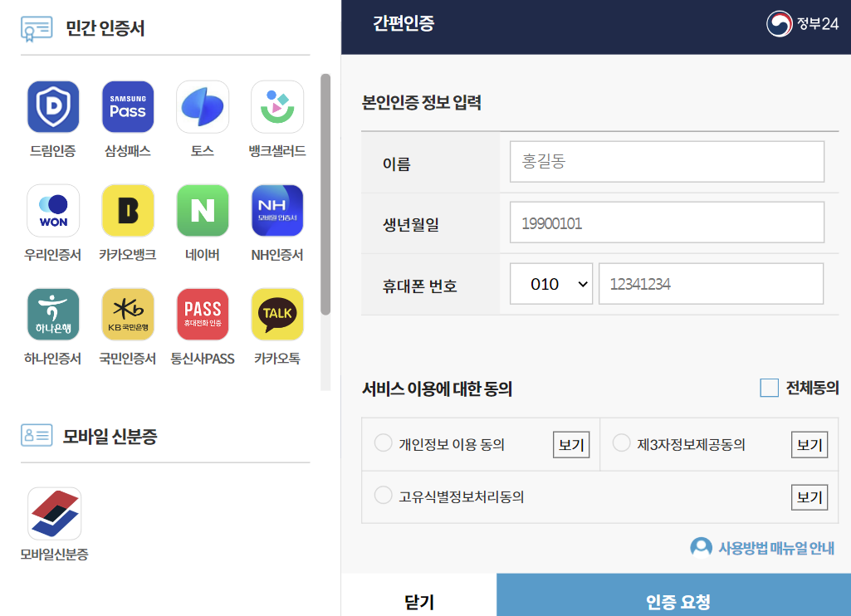Click the 사용방법 매뉴얼 안내 person icon
Image resolution: width=851 pixels, height=616 pixels.
pyautogui.click(x=701, y=548)
